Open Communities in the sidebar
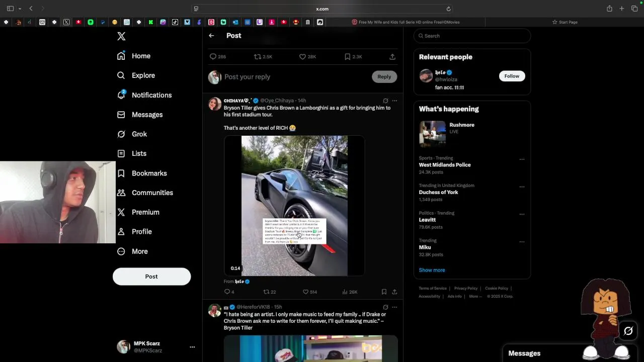Screen dimensions: 644x362 pos(145,193)
